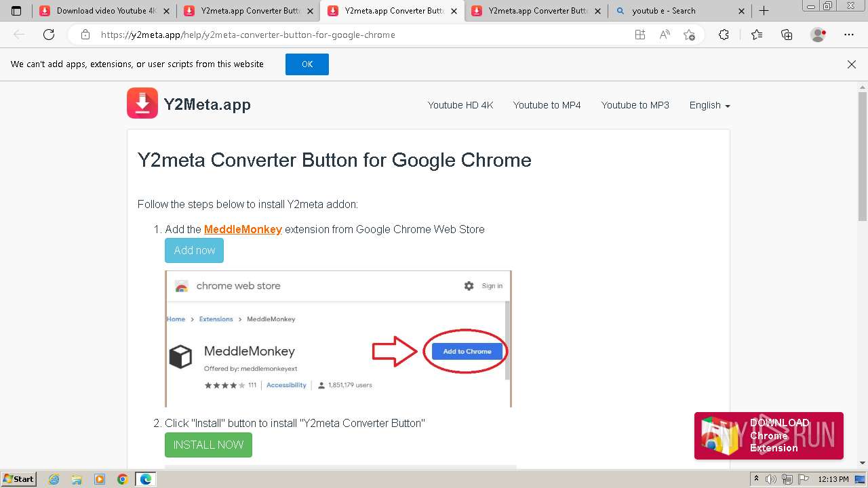Image resolution: width=868 pixels, height=488 pixels.
Task: Click the INSTALL NOW button
Action: tap(208, 445)
